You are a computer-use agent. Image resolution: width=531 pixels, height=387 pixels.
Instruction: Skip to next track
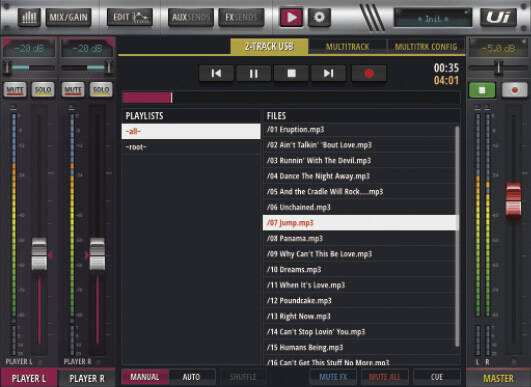coord(328,73)
